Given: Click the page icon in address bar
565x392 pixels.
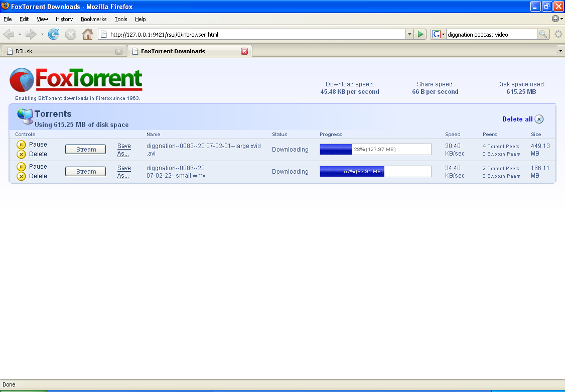Looking at the screenshot, I should point(104,35).
